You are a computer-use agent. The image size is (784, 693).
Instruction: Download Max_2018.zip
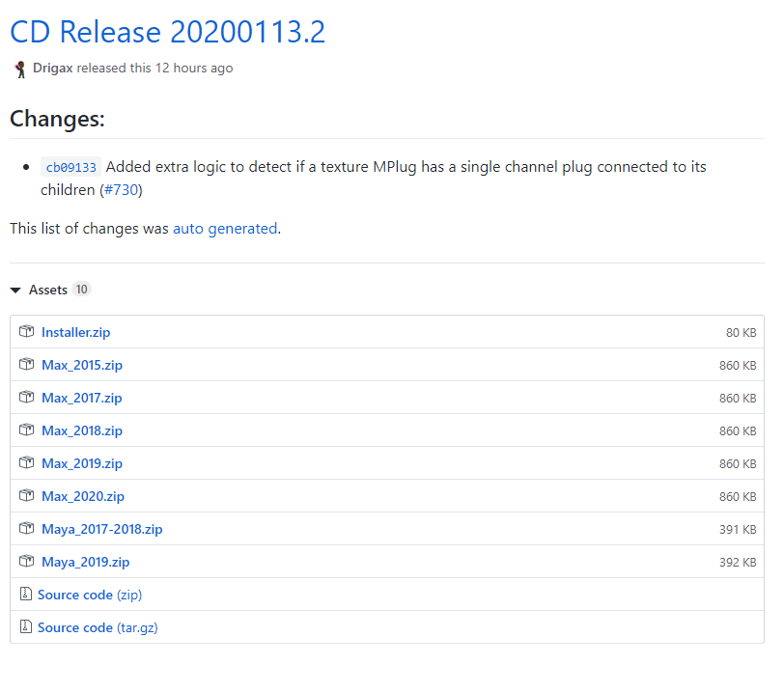pos(82,431)
